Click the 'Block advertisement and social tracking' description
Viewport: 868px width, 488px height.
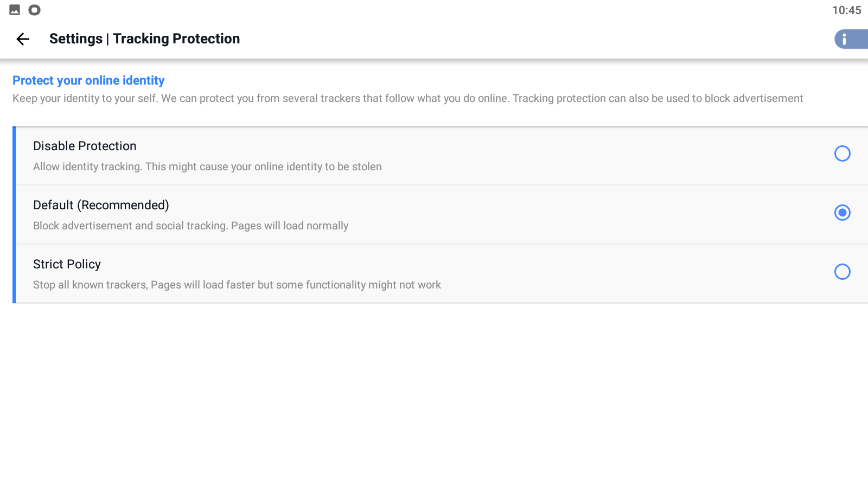(x=190, y=226)
